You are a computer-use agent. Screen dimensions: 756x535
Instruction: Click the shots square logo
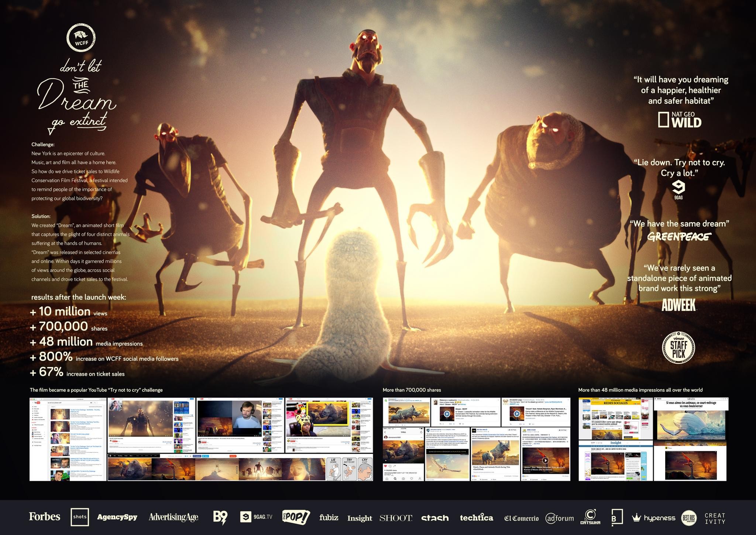coord(80,517)
